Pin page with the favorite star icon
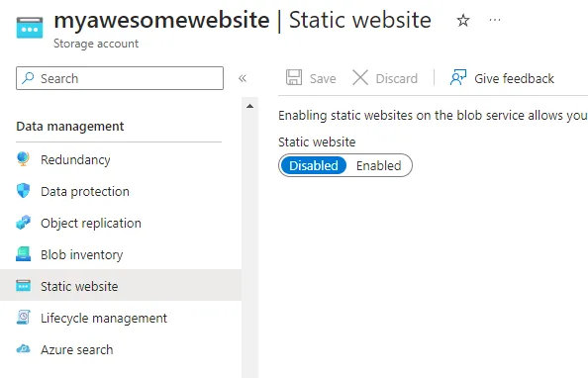This screenshot has height=378, width=588. point(463,20)
